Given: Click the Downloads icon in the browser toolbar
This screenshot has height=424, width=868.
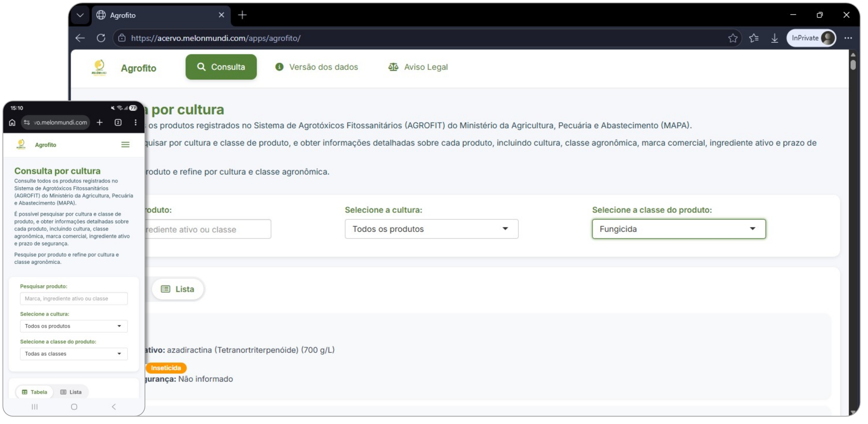Looking at the screenshot, I should pos(775,38).
